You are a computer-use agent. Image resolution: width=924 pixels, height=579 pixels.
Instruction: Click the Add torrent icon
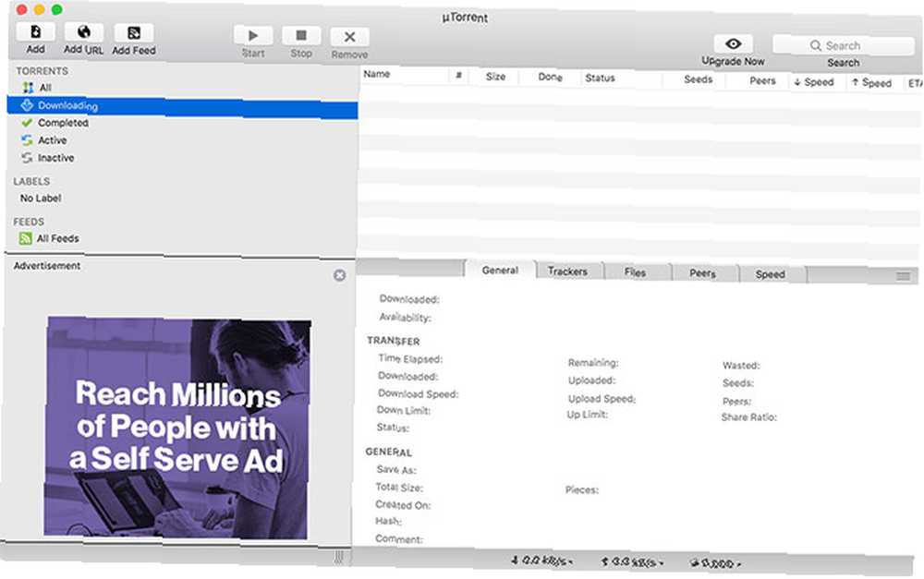[35, 31]
